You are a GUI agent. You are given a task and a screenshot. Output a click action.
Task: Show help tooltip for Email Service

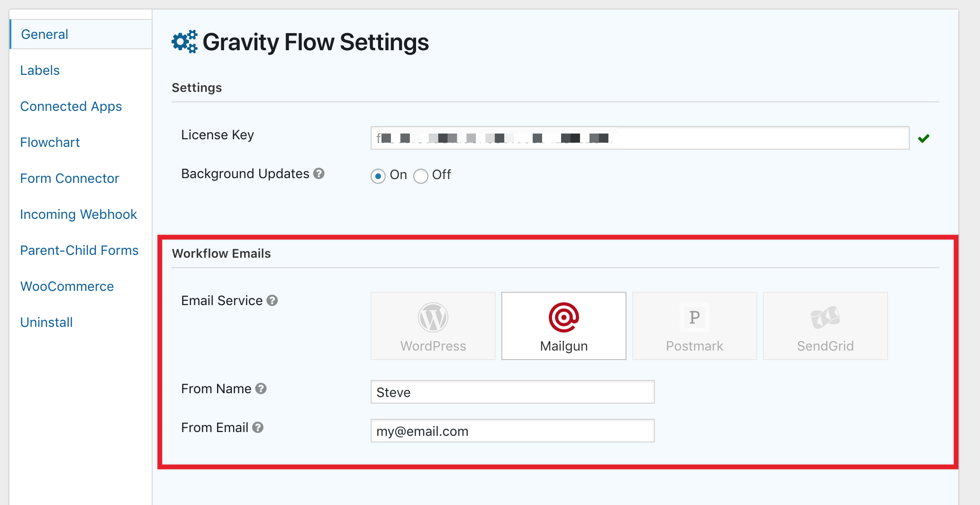point(272,300)
